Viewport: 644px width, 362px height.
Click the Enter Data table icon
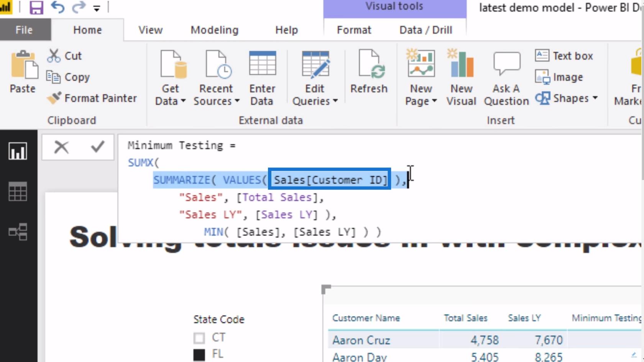(x=262, y=64)
